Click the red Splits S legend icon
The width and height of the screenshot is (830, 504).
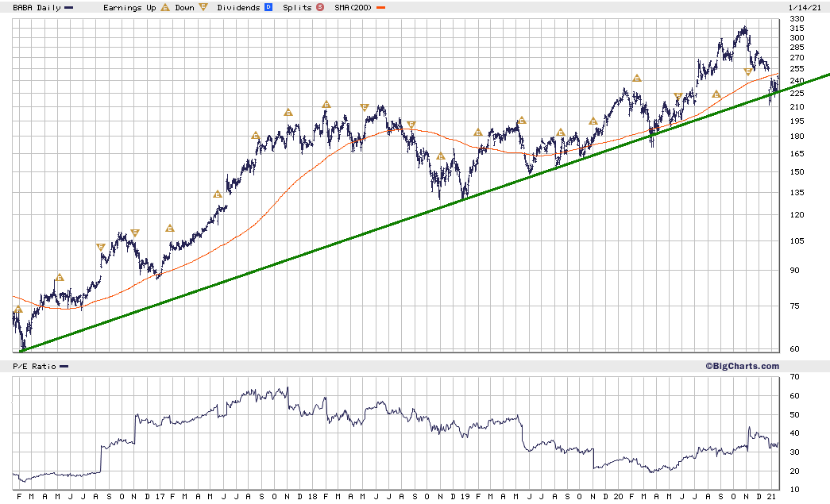pyautogui.click(x=320, y=7)
